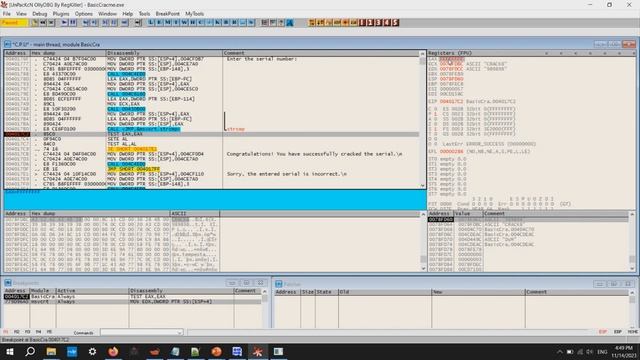
Task: Click the Comment column header in CPU pane
Action: (321, 53)
